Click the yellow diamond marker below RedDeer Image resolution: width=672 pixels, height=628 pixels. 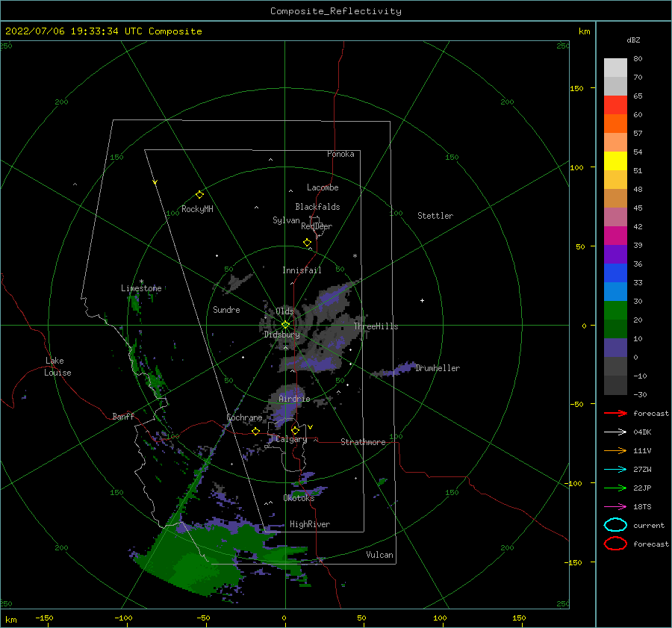[308, 243]
